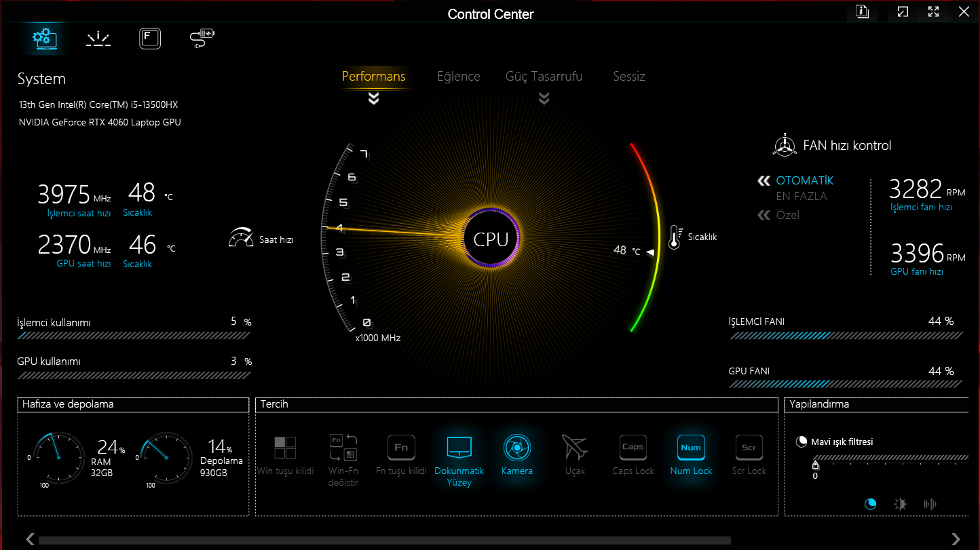Click the central CPU gauge button

pyautogui.click(x=491, y=239)
